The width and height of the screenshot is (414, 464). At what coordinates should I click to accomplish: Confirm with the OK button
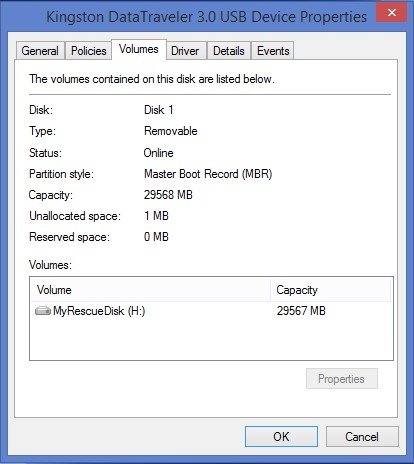(x=281, y=436)
